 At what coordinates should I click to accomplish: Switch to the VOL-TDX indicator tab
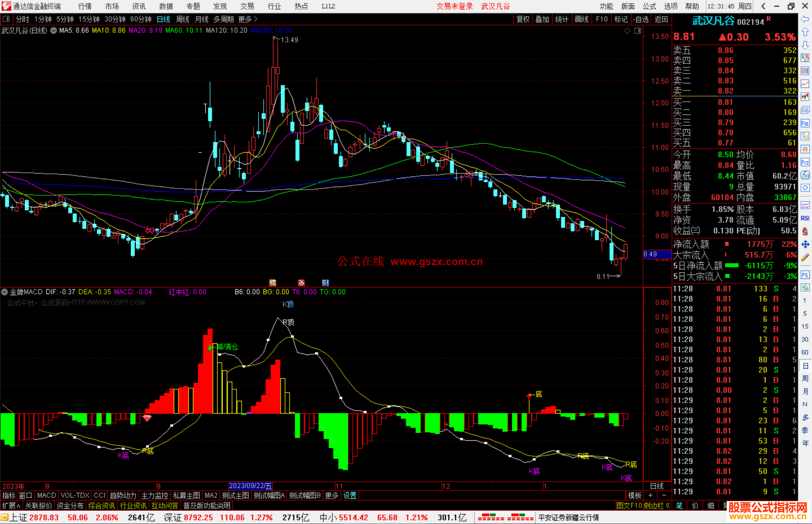(x=75, y=495)
